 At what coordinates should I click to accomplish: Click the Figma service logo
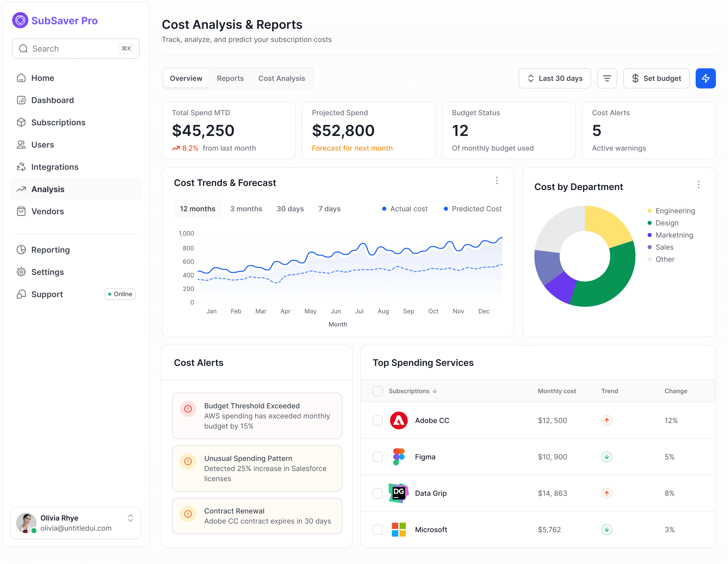point(399,457)
